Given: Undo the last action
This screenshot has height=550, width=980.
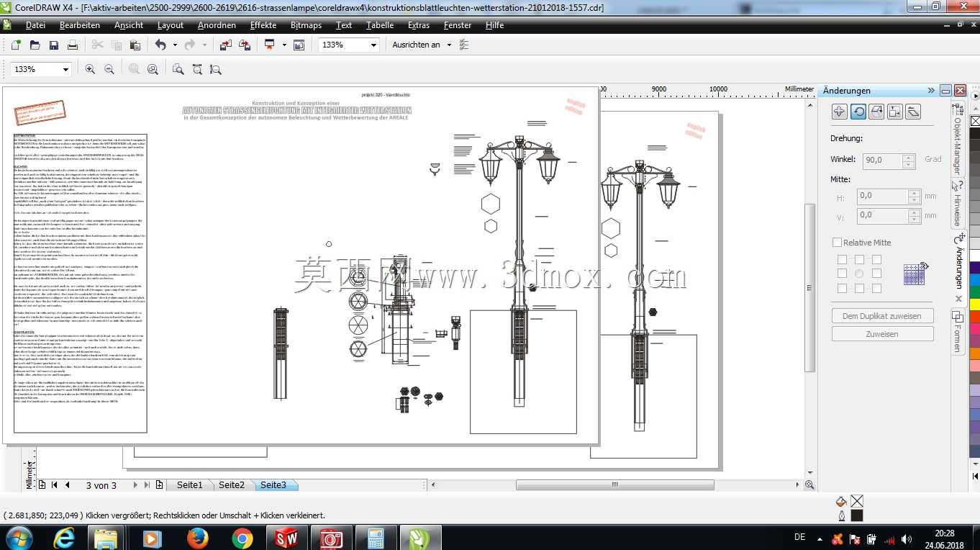Looking at the screenshot, I should pyautogui.click(x=160, y=45).
